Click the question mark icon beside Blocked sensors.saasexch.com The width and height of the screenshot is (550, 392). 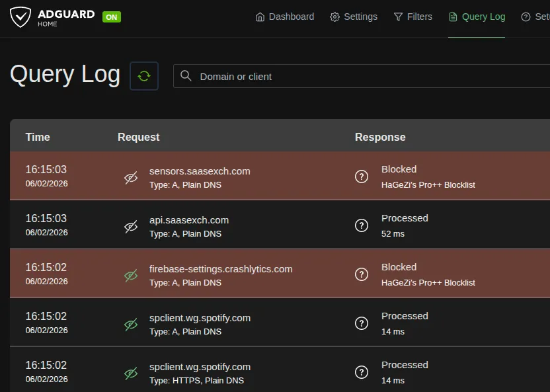tap(361, 176)
